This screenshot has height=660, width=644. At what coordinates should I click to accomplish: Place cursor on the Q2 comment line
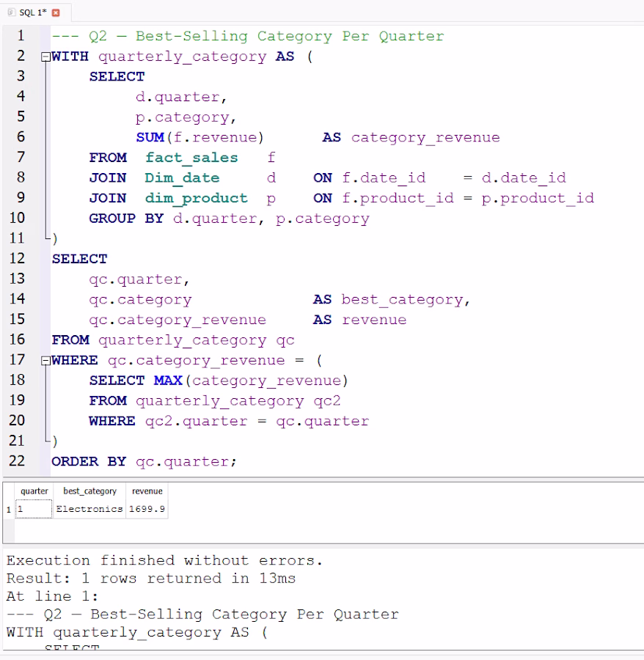(247, 36)
